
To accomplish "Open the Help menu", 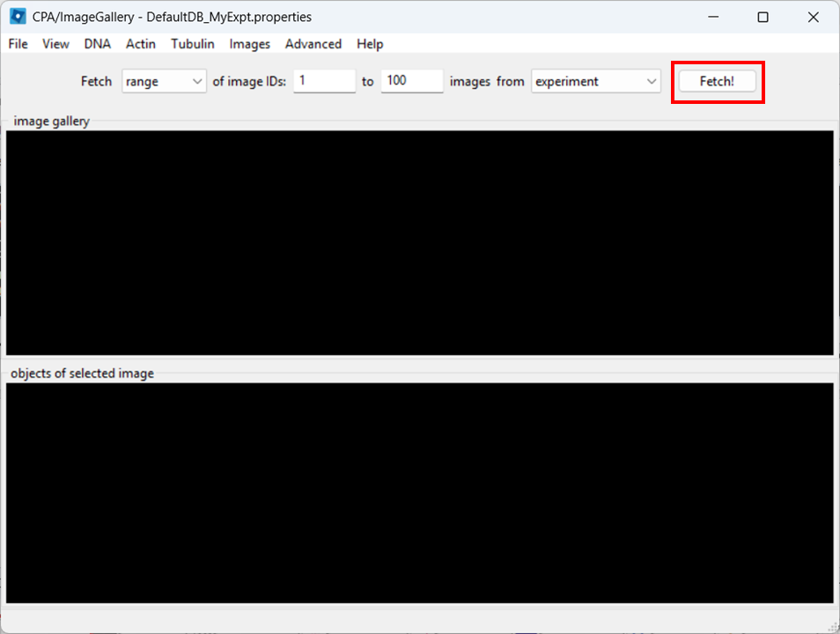I will point(370,43).
